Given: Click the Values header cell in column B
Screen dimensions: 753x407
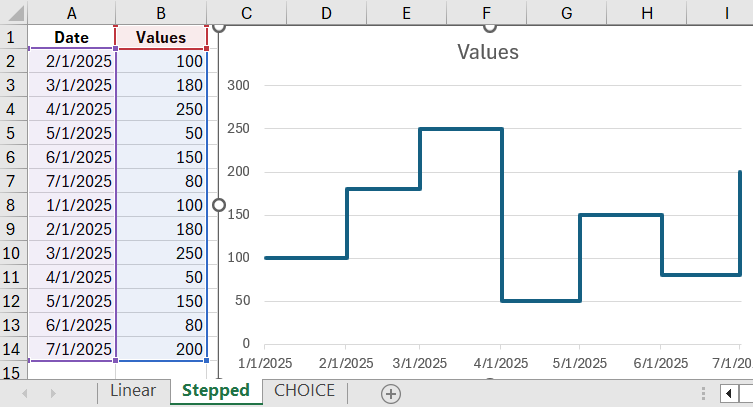Looking at the screenshot, I should [161, 37].
